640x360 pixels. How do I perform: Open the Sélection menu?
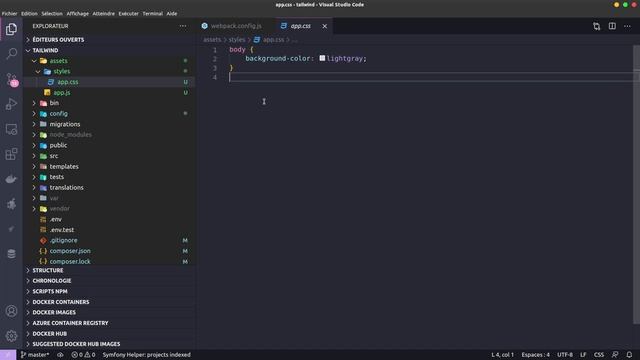click(x=52, y=13)
